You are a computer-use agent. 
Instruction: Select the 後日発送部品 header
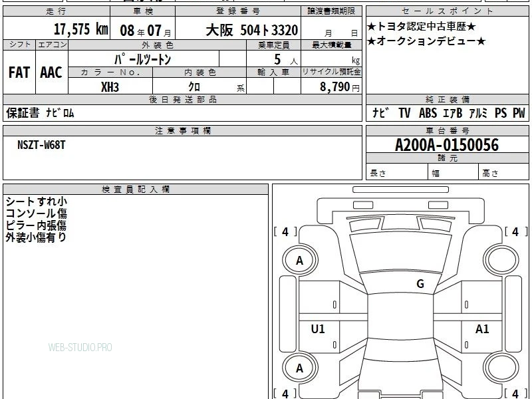coord(182,100)
